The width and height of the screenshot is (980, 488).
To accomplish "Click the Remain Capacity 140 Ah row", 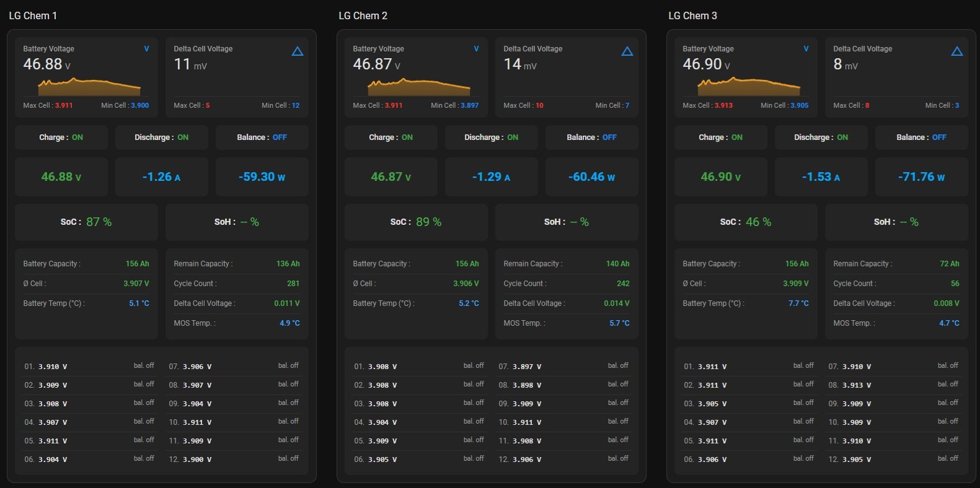I will (566, 264).
